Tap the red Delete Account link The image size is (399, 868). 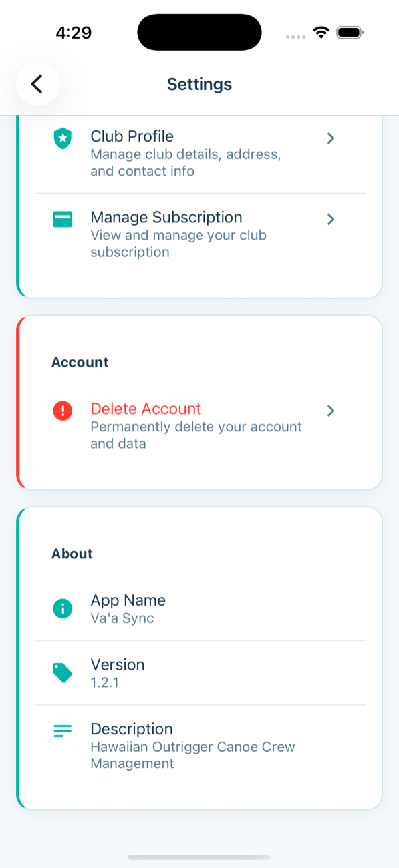click(x=146, y=409)
